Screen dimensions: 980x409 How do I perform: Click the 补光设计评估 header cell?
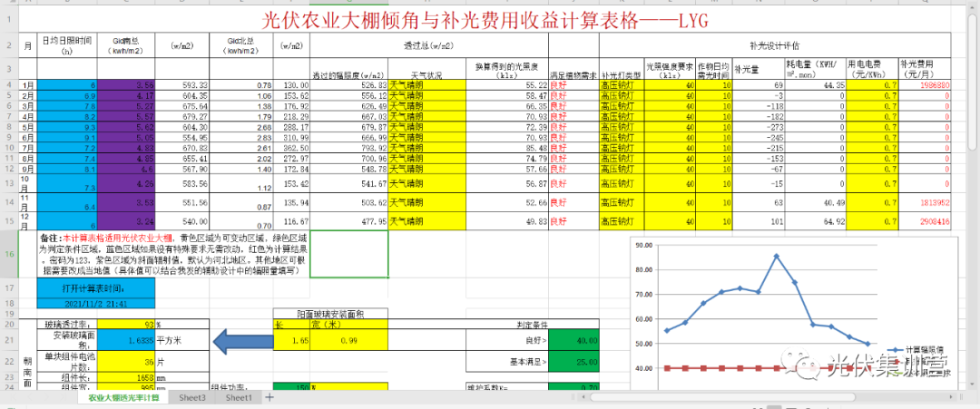pos(775,45)
